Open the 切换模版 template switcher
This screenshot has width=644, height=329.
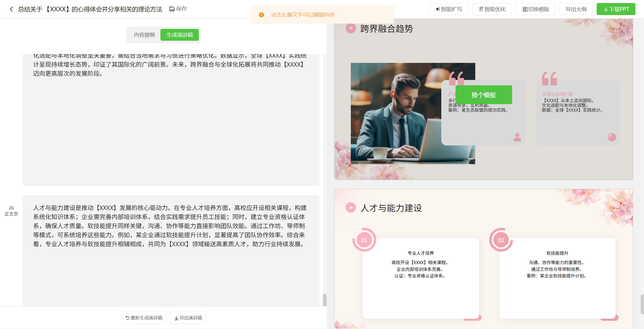(x=536, y=9)
